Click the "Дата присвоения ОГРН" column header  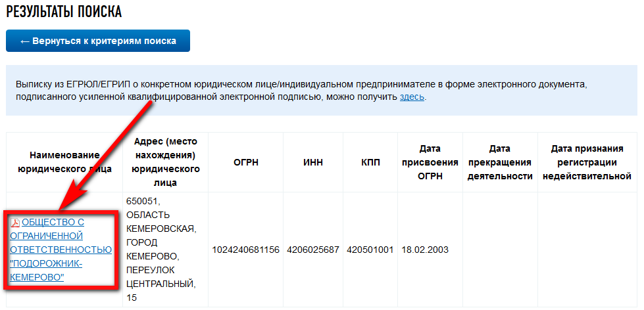point(430,162)
